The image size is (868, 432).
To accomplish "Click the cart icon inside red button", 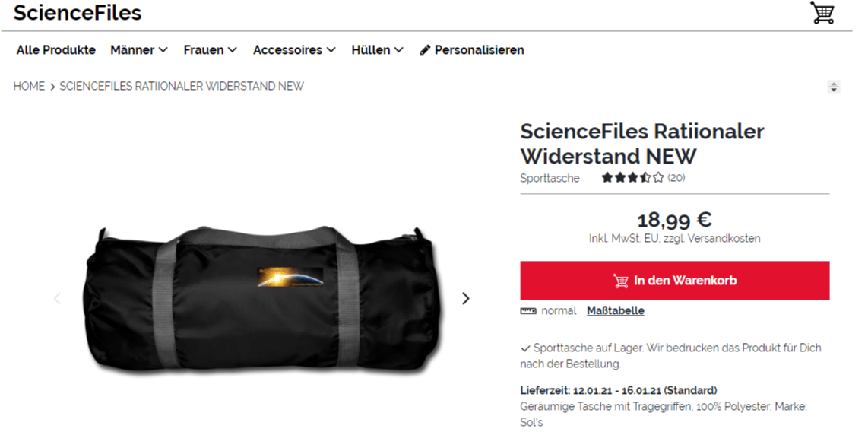I will [621, 281].
